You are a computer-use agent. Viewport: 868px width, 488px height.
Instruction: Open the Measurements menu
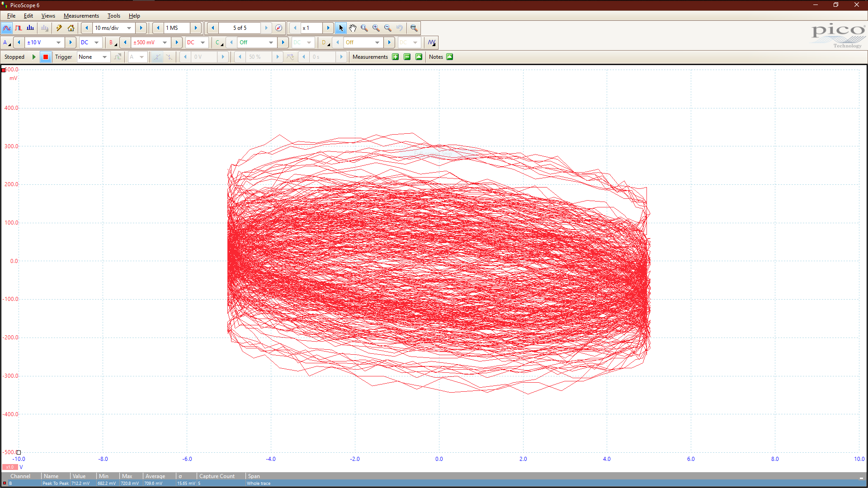click(81, 16)
